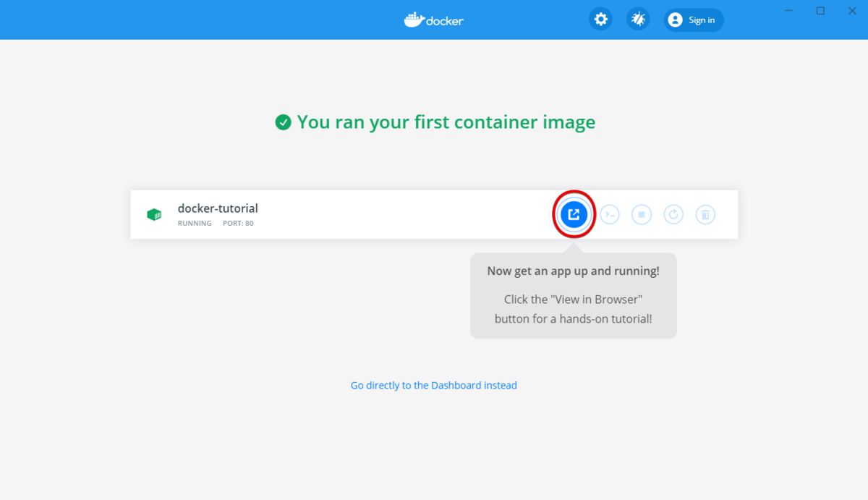This screenshot has height=500, width=868.
Task: Click the Docker whale logo
Action: [x=434, y=20]
